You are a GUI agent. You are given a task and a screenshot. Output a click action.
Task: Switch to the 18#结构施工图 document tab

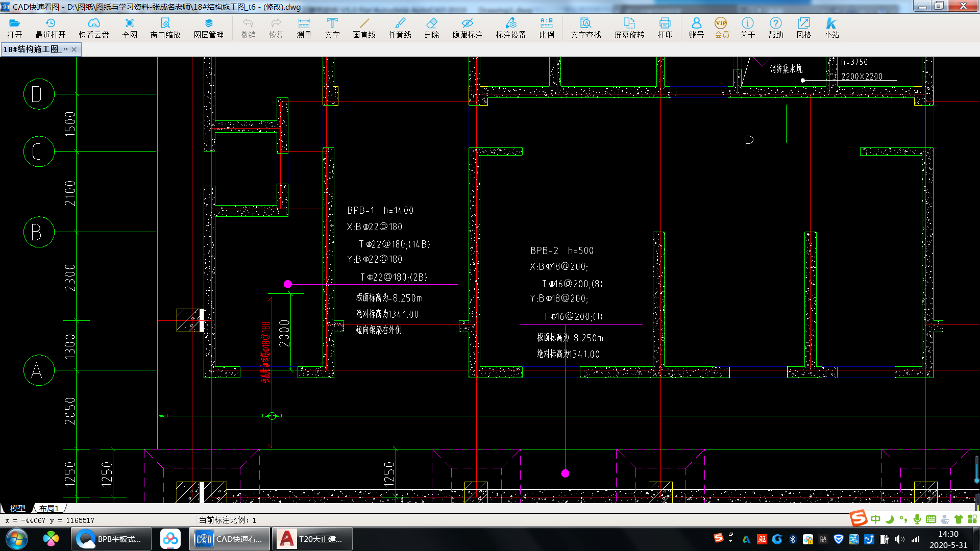point(35,49)
